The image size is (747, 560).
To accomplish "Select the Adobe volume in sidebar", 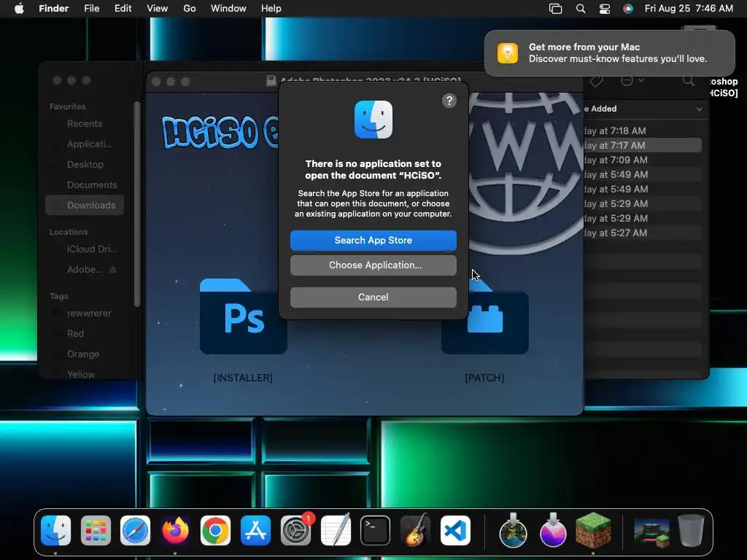I will pyautogui.click(x=85, y=270).
